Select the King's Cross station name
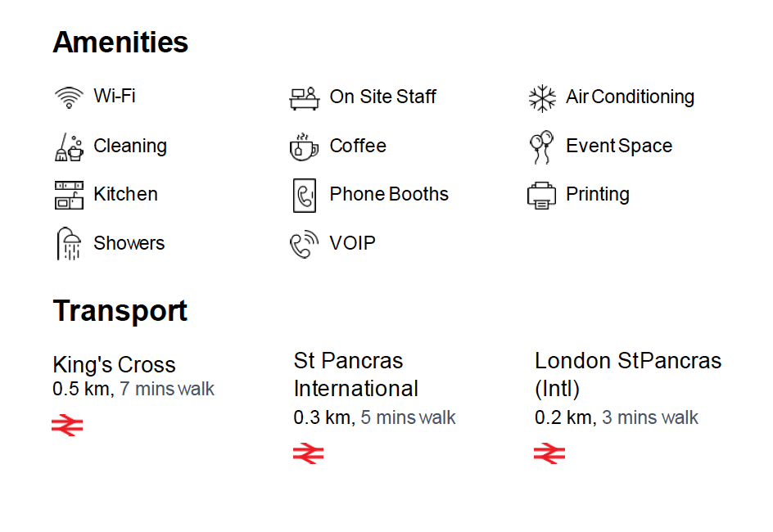 tap(114, 364)
